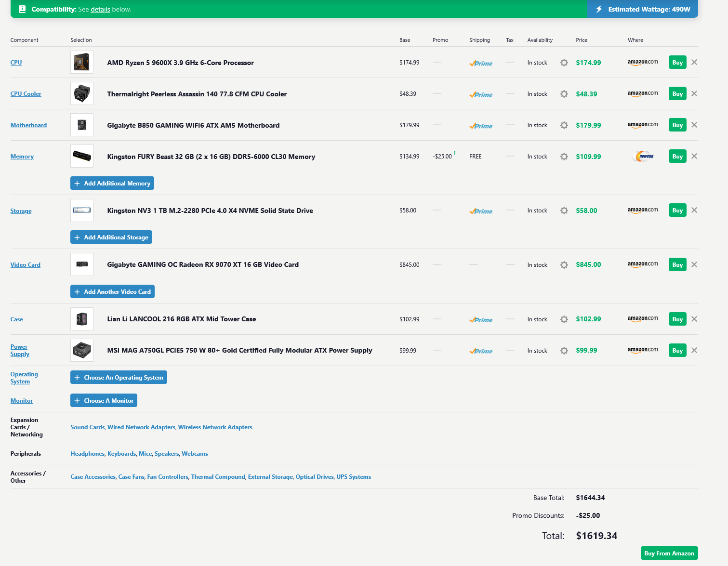The image size is (728, 566).
Task: Click Amazon logo in the CPU row
Action: (643, 62)
